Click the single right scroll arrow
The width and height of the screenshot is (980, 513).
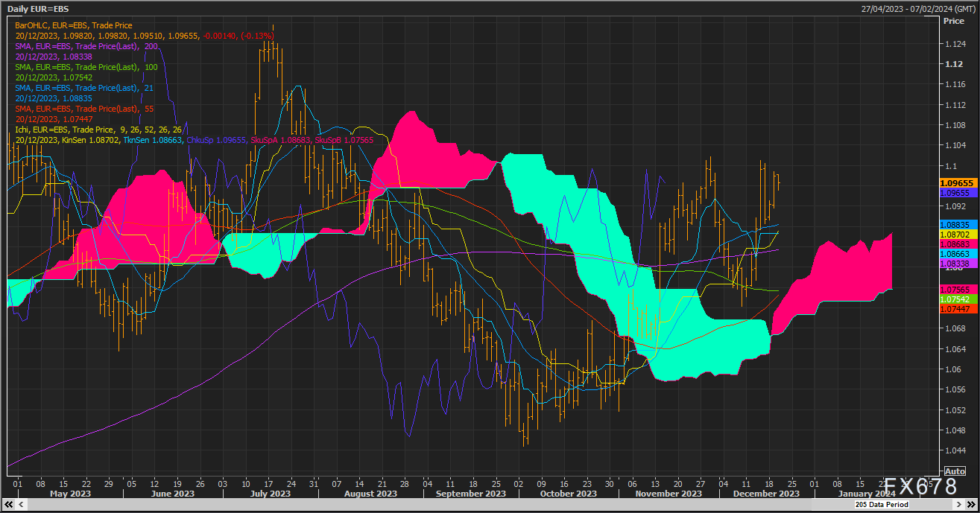pyautogui.click(x=960, y=505)
